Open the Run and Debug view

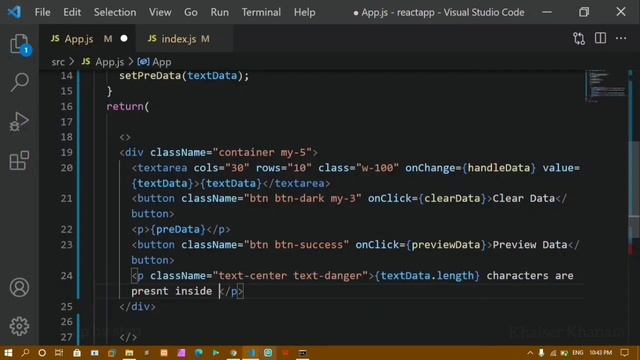click(19, 122)
